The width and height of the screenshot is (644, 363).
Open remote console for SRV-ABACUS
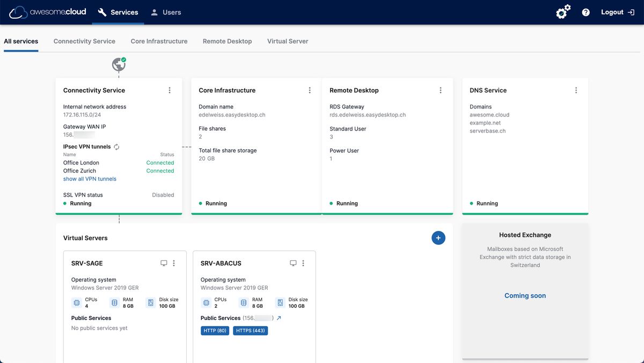tap(293, 263)
